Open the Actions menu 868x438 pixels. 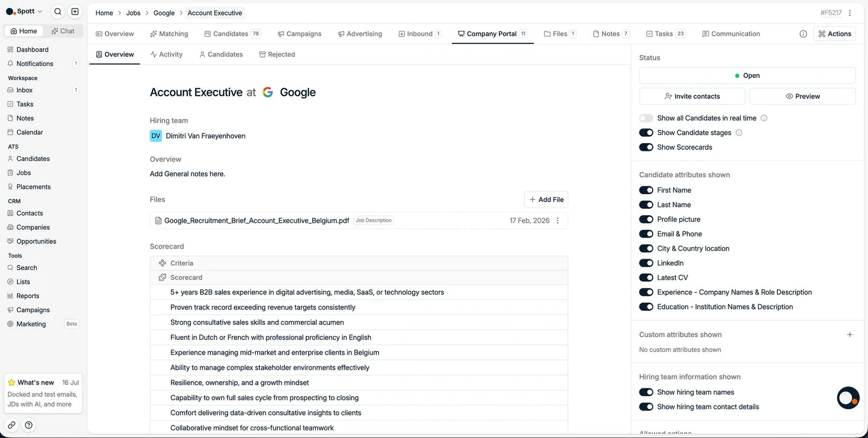pos(834,34)
